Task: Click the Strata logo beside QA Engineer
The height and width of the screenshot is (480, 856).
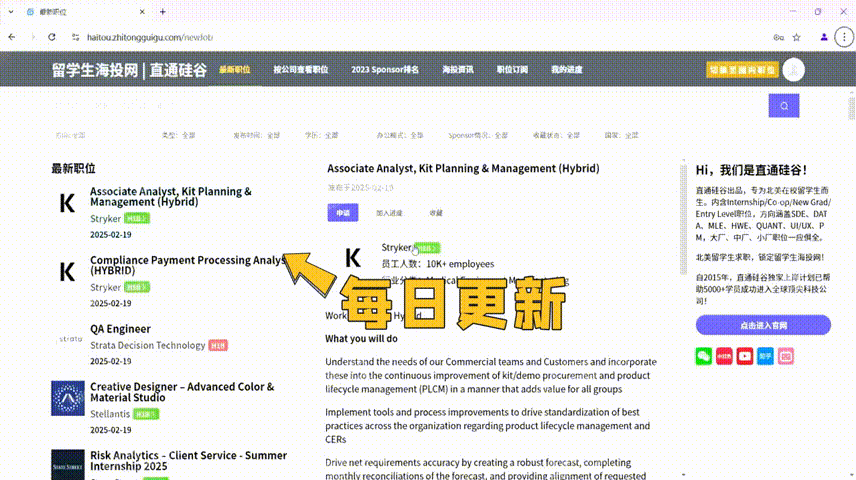Action: 70,339
